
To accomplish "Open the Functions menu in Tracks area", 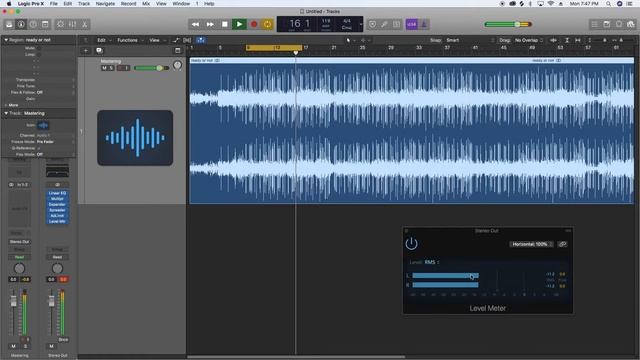I will (130, 40).
